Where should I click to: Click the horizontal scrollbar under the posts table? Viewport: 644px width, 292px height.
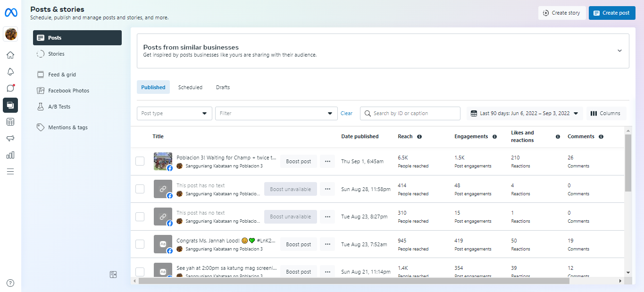tap(354, 281)
